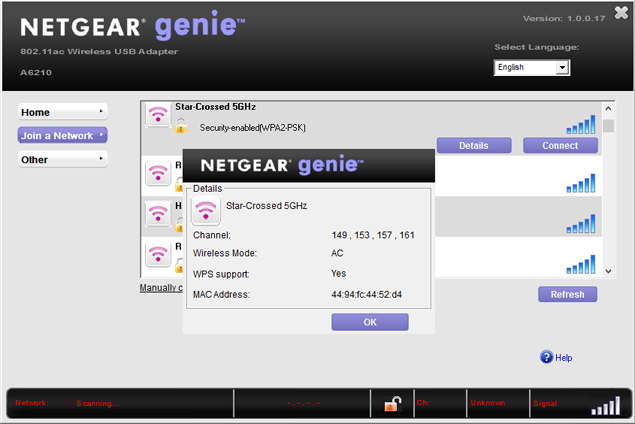The height and width of the screenshot is (424, 635).
Task: Select the Star-Crossed 5GHz network name in list
Action: click(215, 107)
